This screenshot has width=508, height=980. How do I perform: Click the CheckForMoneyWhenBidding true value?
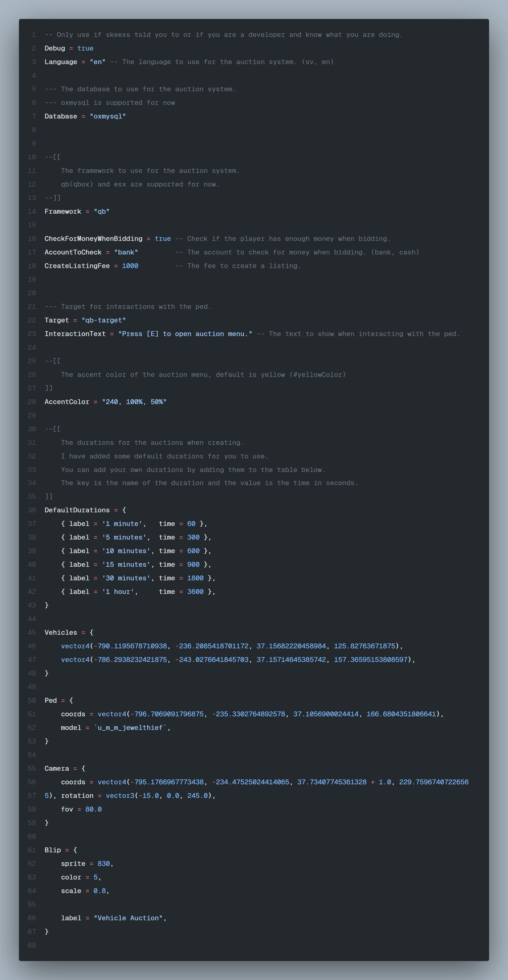(163, 239)
